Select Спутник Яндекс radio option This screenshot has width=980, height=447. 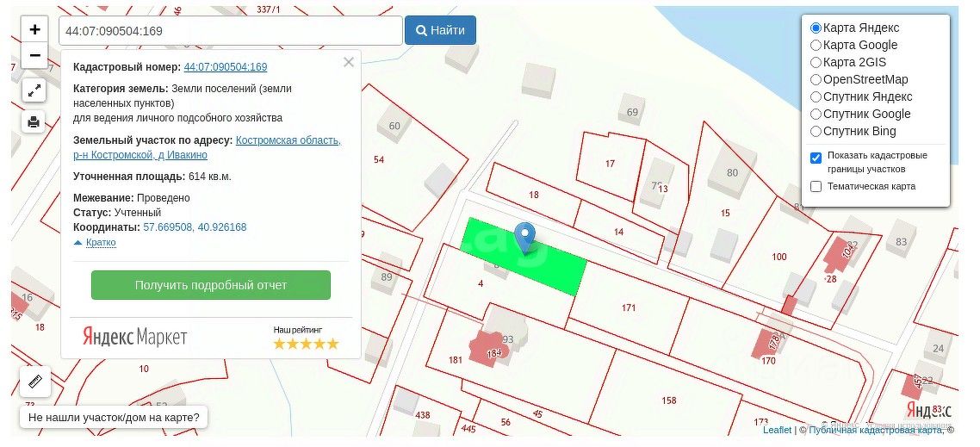tap(816, 97)
